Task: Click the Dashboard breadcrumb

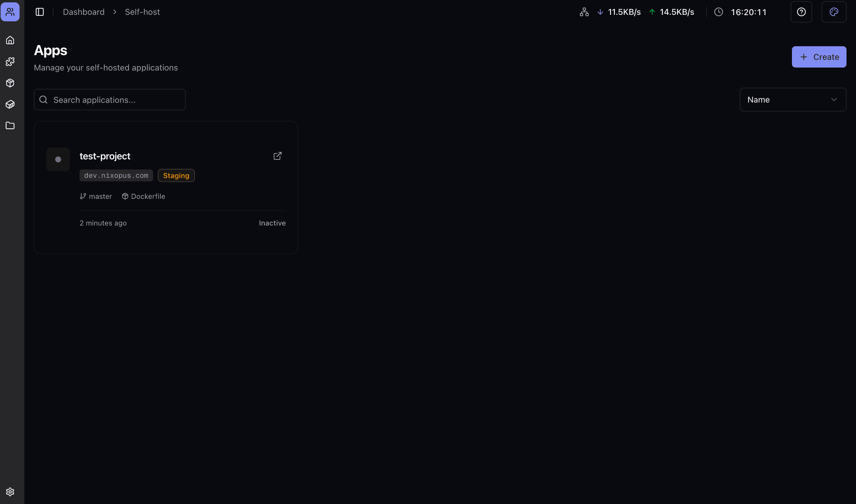Action: [x=84, y=12]
